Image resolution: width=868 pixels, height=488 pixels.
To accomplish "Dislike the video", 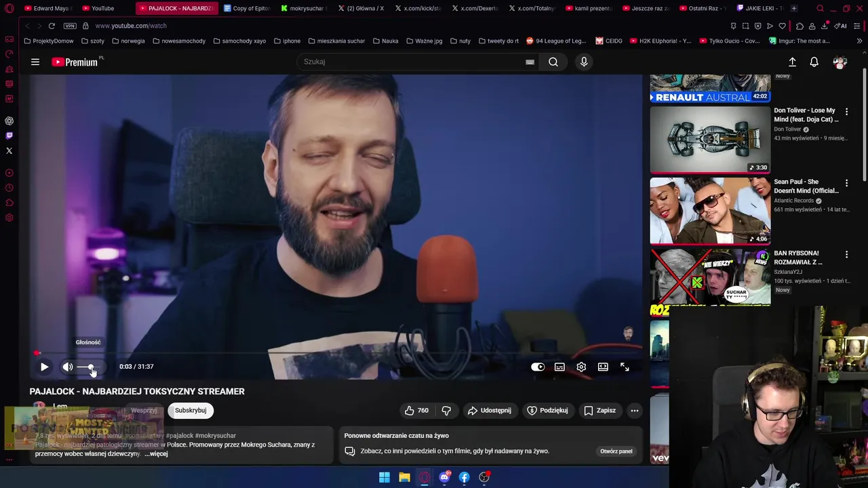I will 446,410.
